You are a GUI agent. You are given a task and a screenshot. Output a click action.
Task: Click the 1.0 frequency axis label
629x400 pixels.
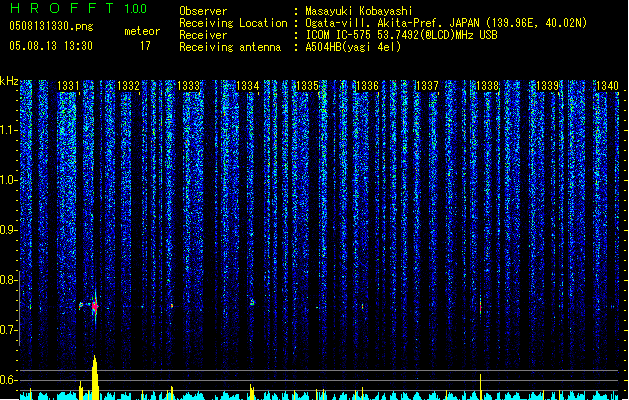click(x=8, y=180)
